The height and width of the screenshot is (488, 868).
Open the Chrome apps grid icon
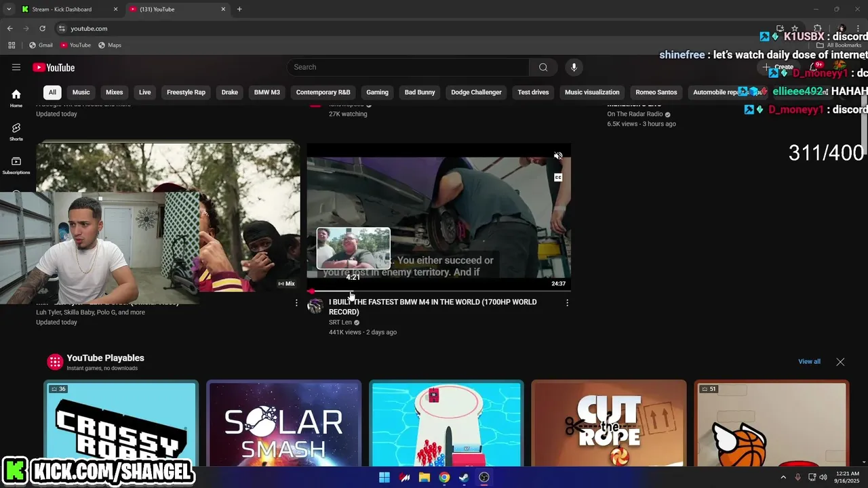point(12,45)
